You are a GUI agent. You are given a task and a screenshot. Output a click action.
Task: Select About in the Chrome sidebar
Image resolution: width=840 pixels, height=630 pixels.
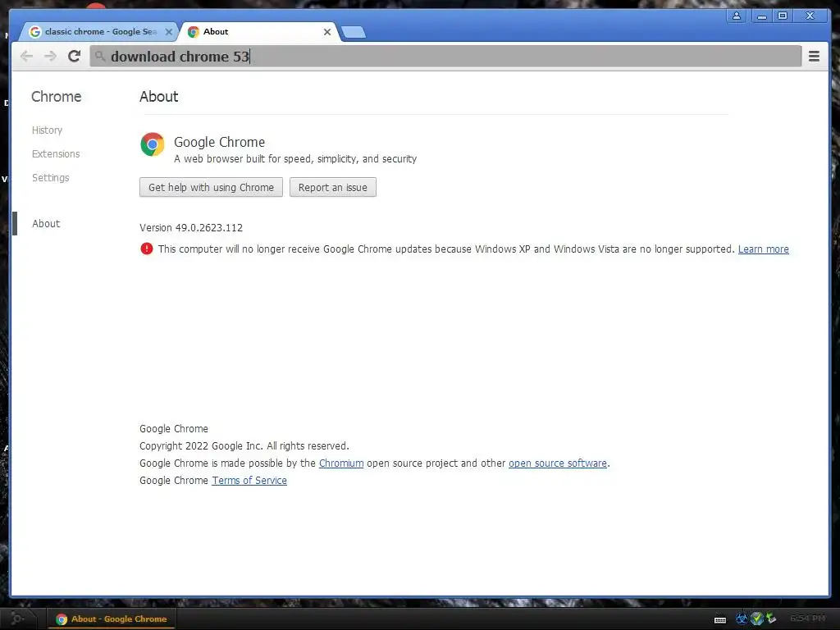tap(46, 223)
